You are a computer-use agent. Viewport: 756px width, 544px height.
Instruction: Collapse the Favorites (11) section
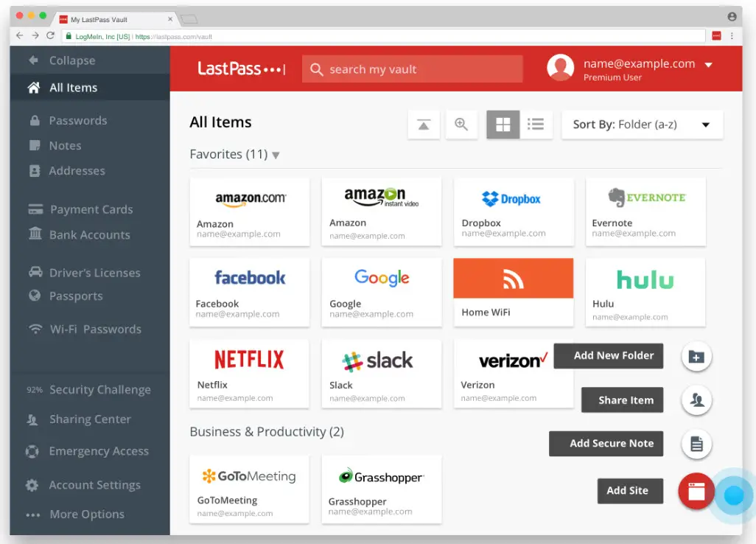[276, 156]
